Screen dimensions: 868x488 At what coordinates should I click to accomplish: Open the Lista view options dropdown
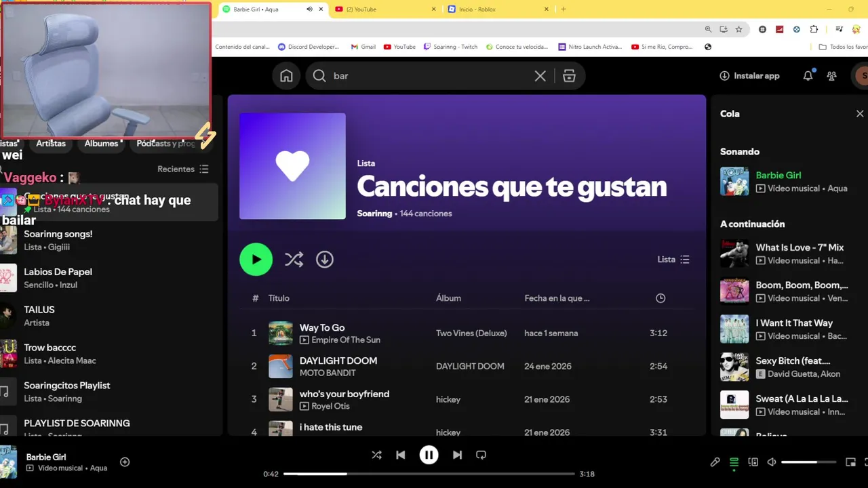point(673,260)
